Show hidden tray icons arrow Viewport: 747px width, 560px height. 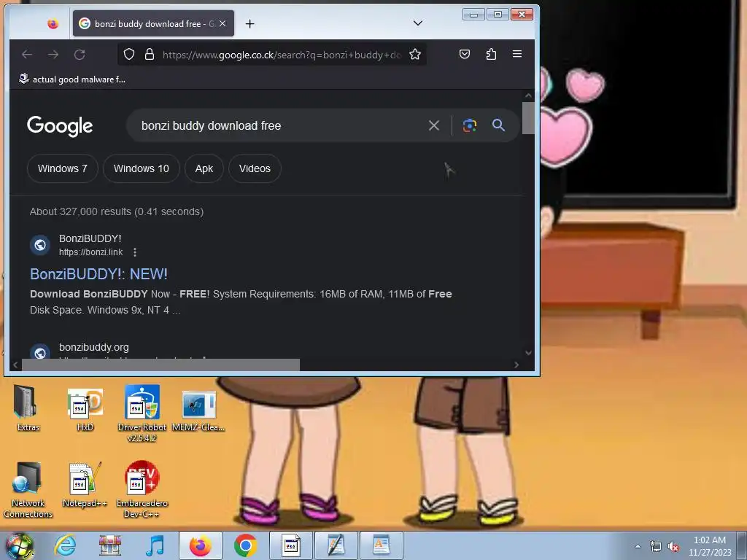[x=638, y=546]
